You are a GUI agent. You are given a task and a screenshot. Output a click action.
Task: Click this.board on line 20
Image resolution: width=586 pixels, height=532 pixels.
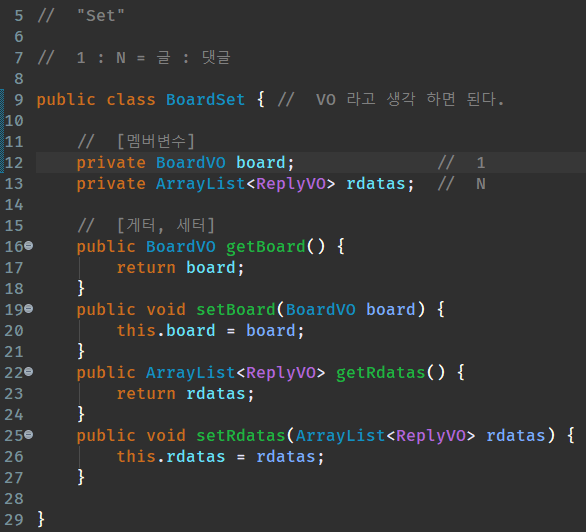166,331
